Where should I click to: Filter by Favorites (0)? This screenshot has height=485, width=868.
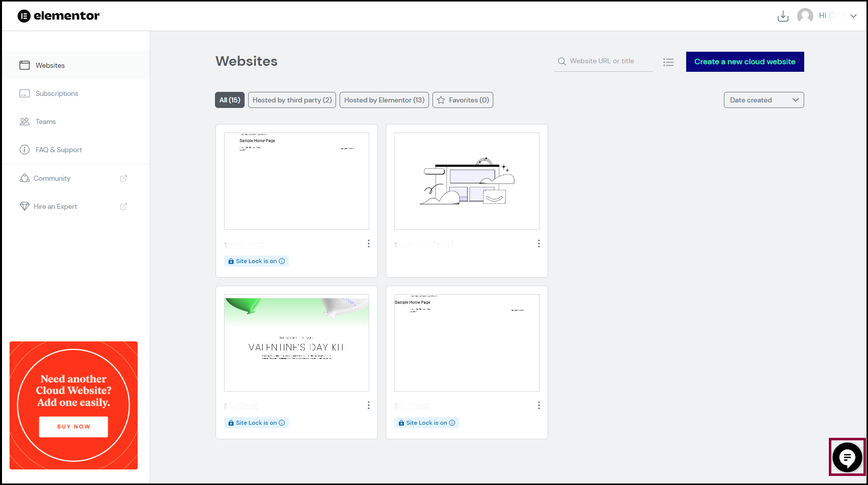coord(463,100)
